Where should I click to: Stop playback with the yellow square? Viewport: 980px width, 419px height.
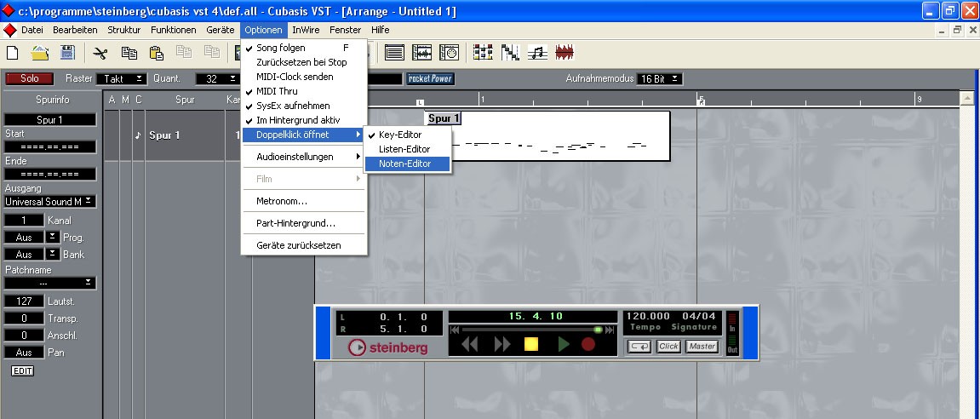(x=531, y=344)
